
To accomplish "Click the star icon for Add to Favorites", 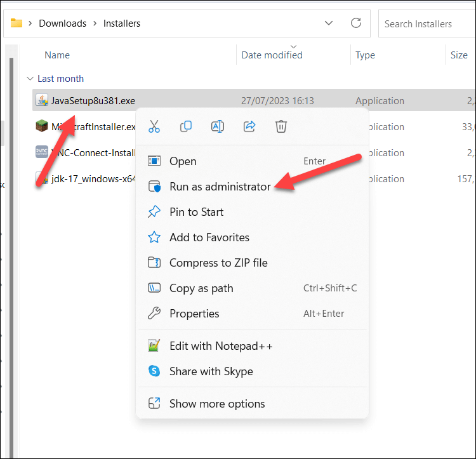I will 154,237.
